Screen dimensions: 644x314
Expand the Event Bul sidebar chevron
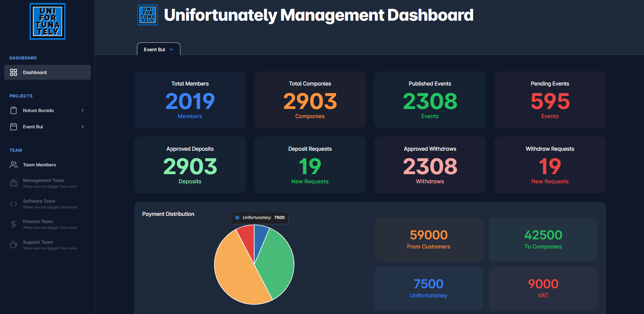[x=83, y=127]
